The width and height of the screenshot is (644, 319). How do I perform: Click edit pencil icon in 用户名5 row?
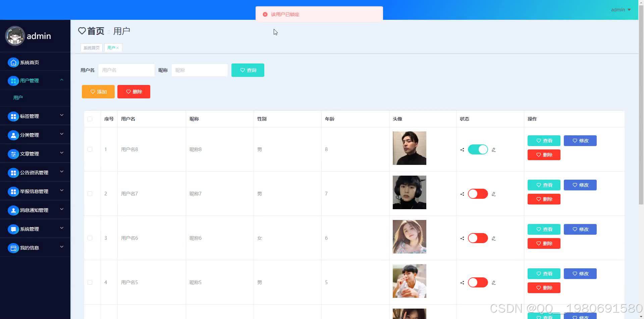(x=494, y=283)
